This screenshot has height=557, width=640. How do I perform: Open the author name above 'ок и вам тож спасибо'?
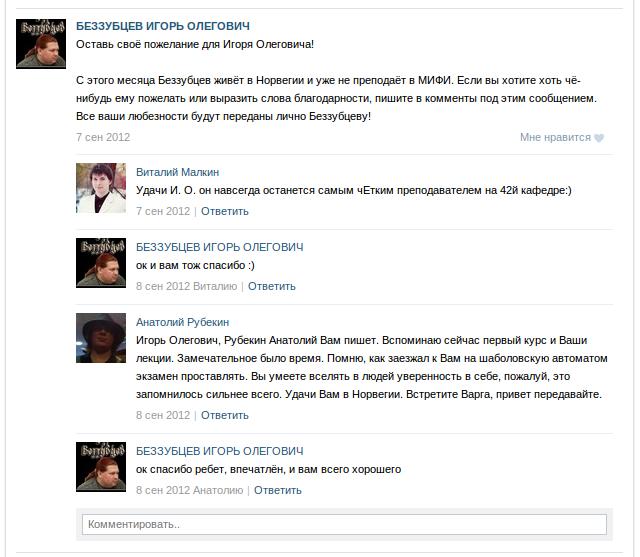pyautogui.click(x=220, y=247)
